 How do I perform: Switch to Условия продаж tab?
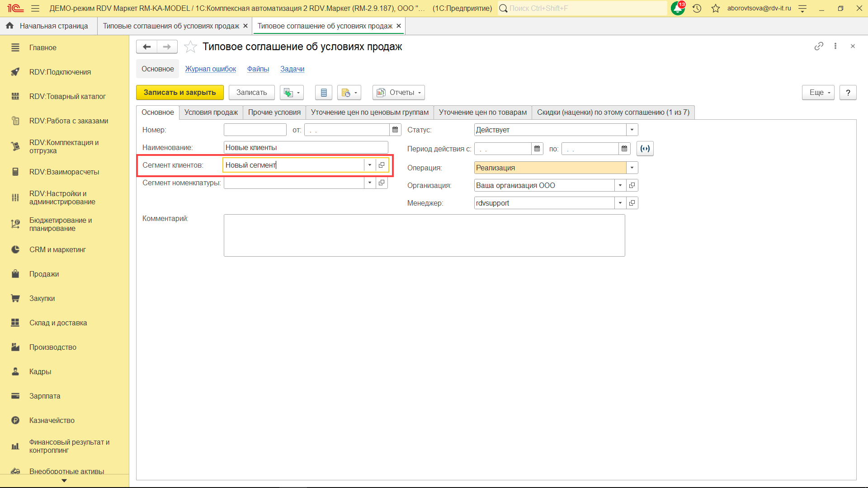211,112
